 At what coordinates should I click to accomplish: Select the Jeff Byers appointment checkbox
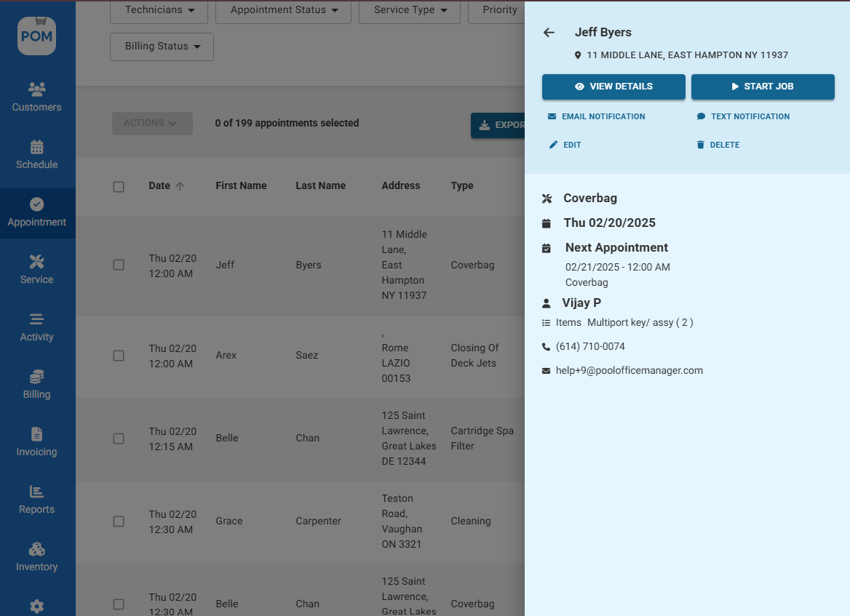click(119, 265)
